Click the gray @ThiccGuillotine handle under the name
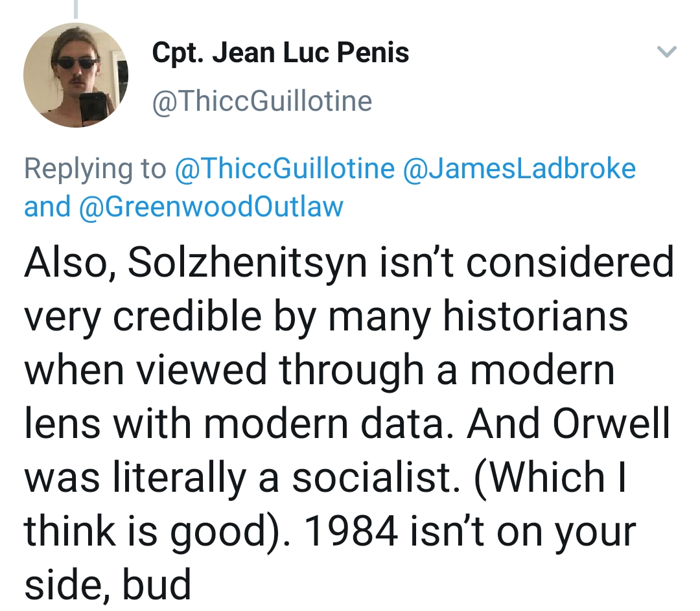The image size is (700, 611). [262, 102]
